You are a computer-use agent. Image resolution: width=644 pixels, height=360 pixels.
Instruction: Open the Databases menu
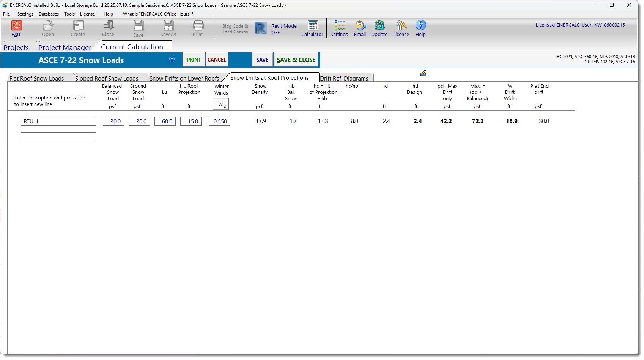(49, 14)
